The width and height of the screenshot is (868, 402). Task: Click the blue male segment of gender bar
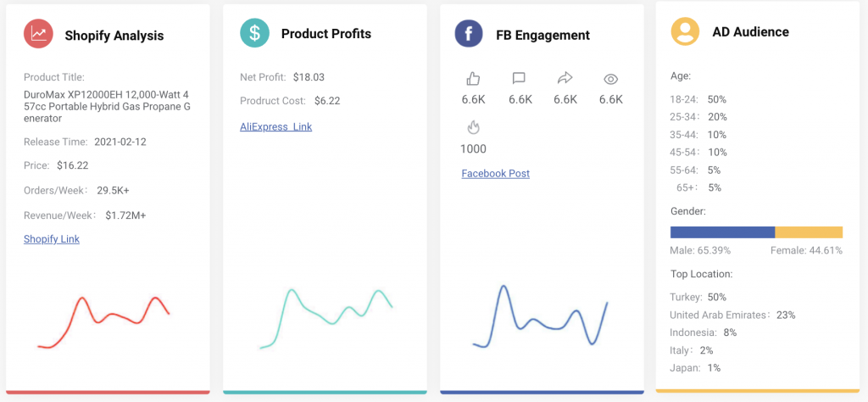(722, 232)
